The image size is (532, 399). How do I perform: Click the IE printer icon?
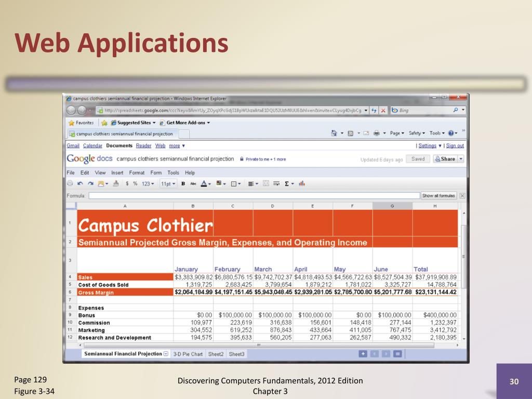click(x=377, y=134)
